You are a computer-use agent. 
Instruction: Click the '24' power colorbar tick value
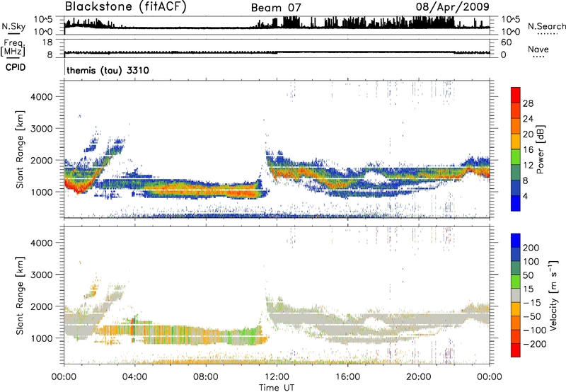528,119
